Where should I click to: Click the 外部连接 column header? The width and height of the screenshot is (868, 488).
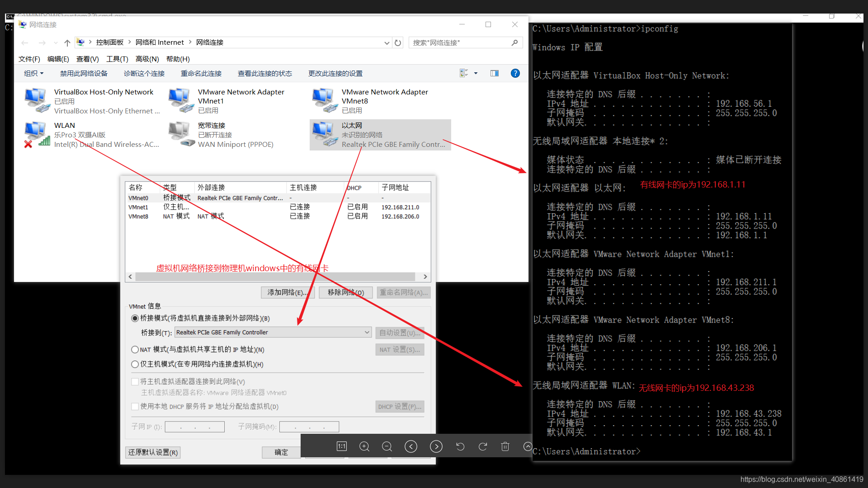point(241,188)
